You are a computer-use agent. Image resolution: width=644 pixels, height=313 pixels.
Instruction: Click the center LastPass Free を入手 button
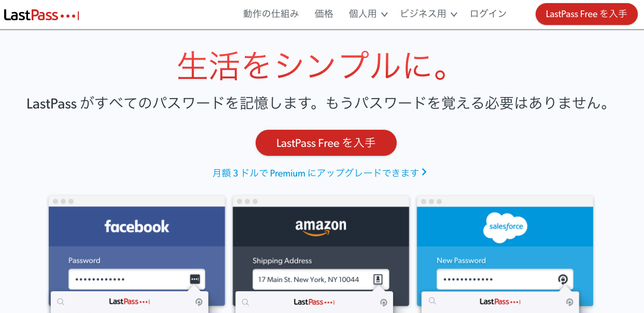[326, 143]
